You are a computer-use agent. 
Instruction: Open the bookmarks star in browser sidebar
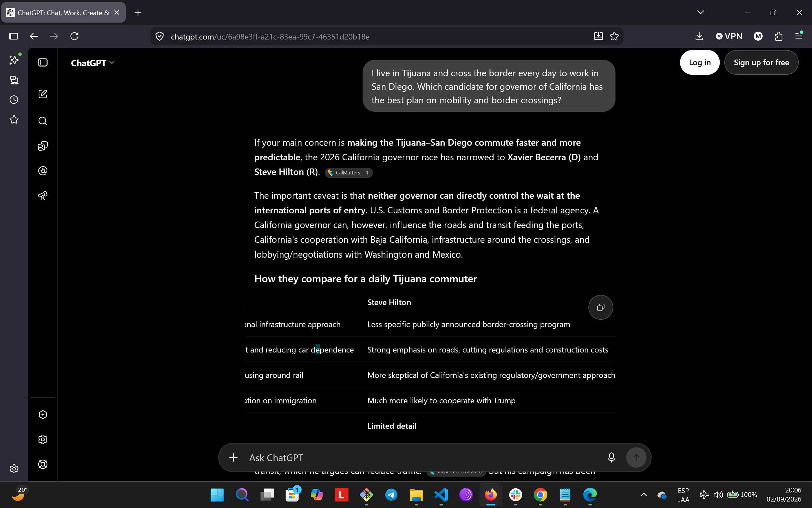click(x=14, y=120)
